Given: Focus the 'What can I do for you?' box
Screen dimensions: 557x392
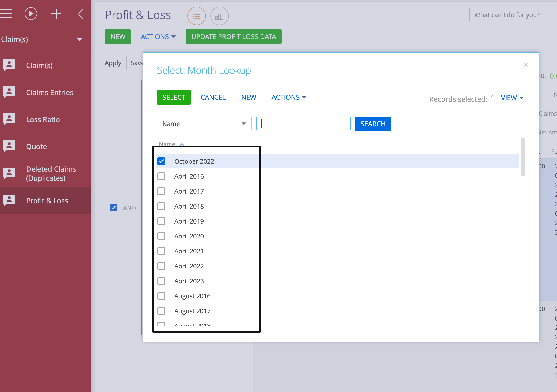Looking at the screenshot, I should (513, 15).
